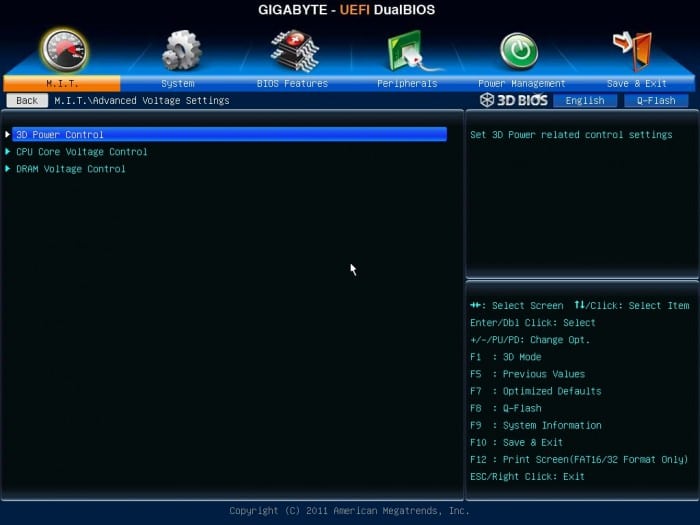This screenshot has height=525, width=700.
Task: Click the 'F10 : Save & Exit' help line
Action: (x=516, y=442)
